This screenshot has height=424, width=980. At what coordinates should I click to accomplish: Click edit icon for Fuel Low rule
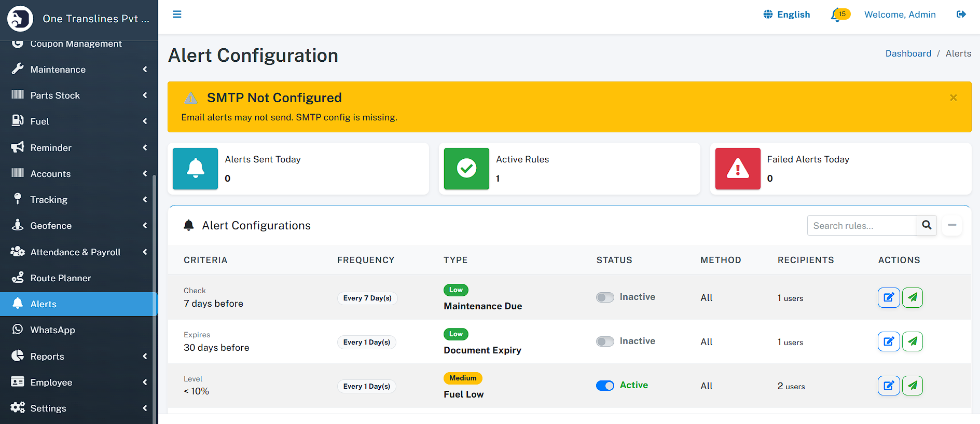[x=888, y=386]
